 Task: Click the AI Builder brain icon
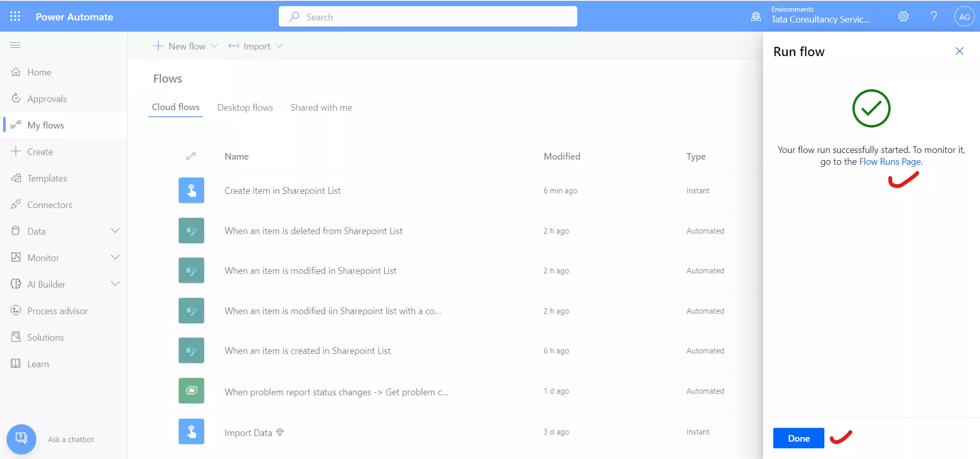coord(16,284)
